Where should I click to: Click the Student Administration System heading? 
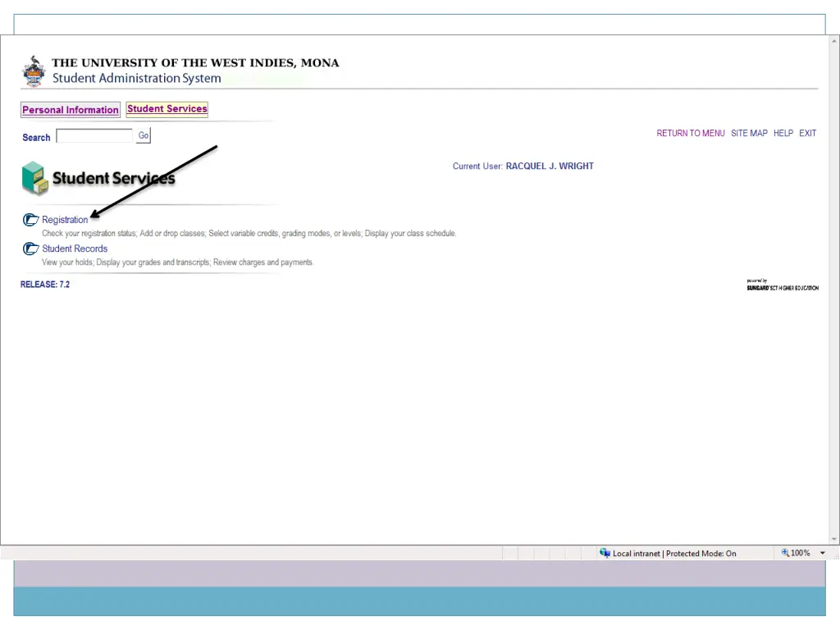tap(137, 78)
